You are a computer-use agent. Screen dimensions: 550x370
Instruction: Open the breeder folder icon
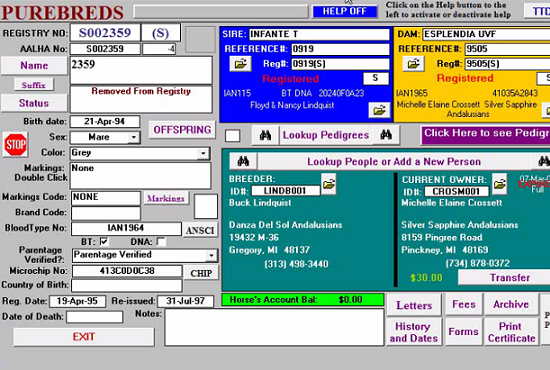(x=329, y=183)
